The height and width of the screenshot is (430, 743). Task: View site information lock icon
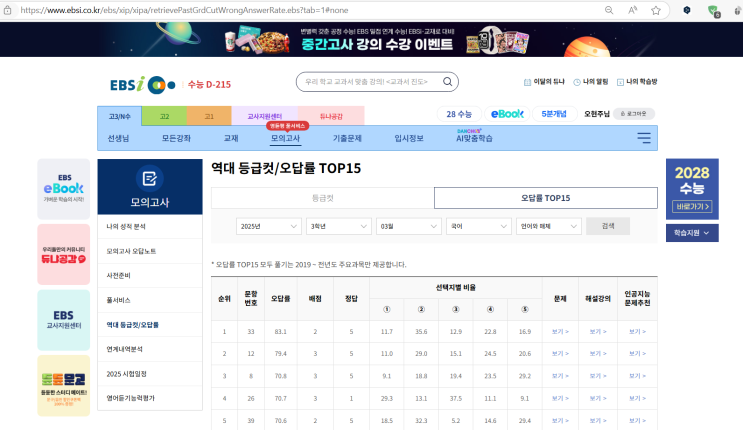[7, 10]
